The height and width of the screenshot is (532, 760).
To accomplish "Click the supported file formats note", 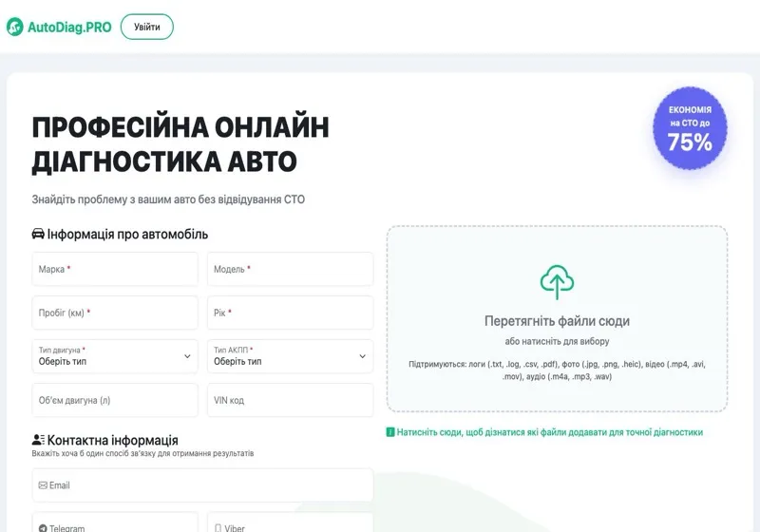I will 557,370.
